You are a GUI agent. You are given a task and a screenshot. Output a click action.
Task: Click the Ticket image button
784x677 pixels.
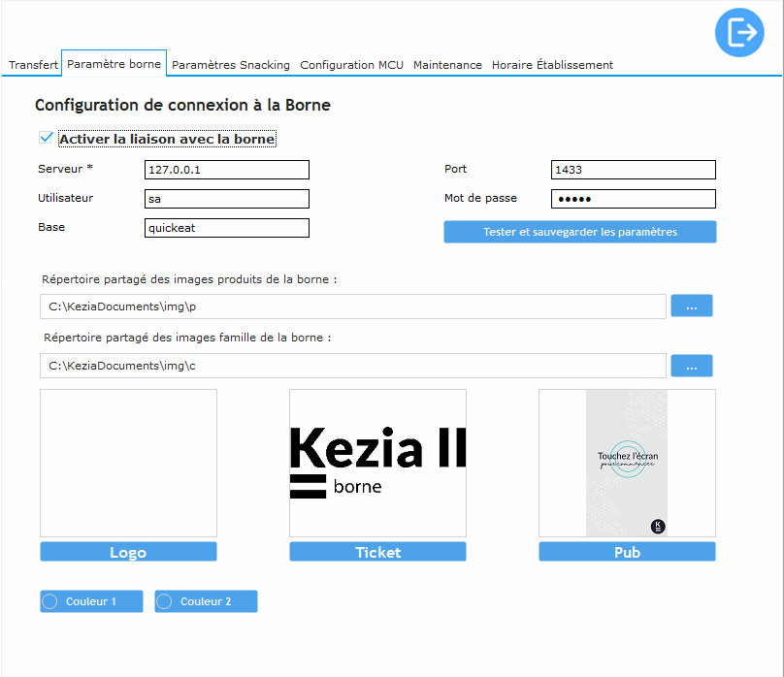point(377,552)
